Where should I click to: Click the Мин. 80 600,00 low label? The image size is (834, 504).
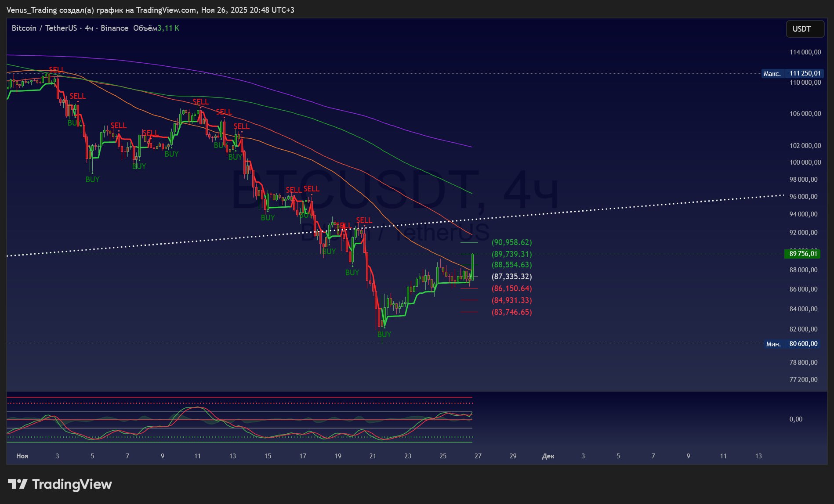tap(792, 344)
